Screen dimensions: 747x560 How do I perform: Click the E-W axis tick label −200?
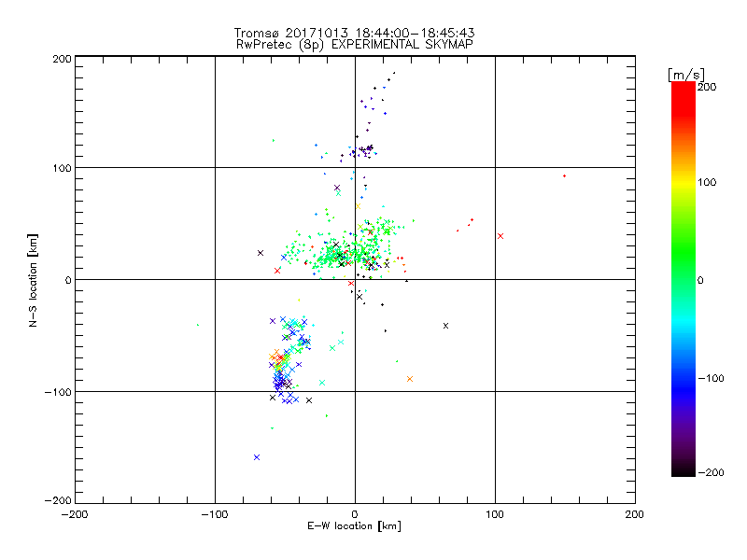tap(75, 514)
